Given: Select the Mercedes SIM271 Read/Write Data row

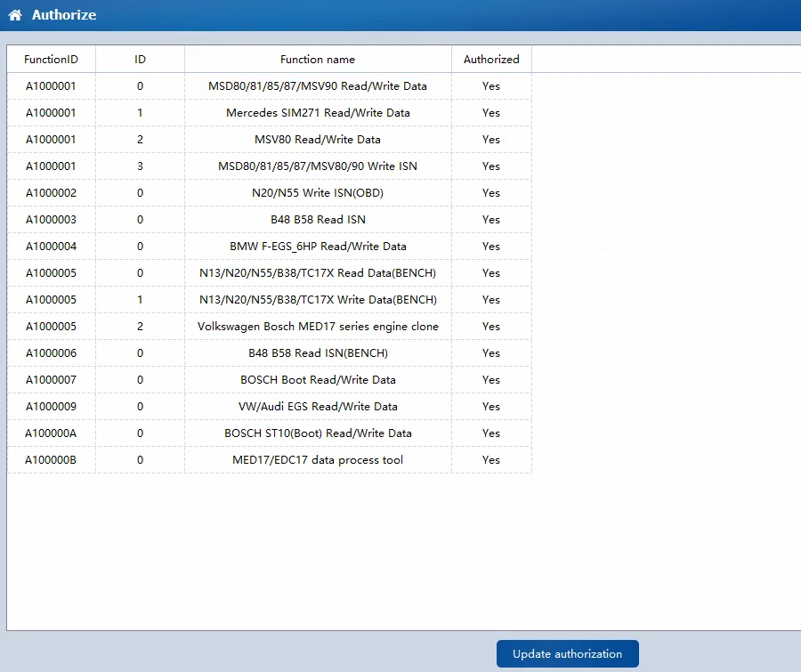Looking at the screenshot, I should [x=317, y=113].
